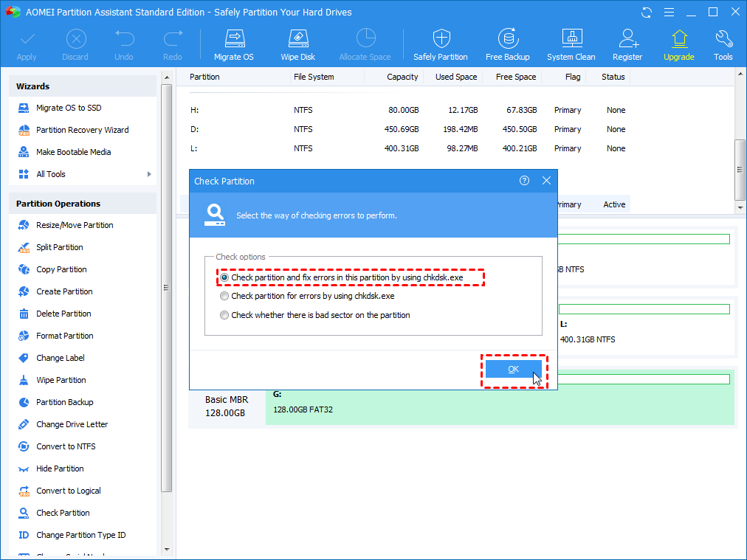747x560 pixels.
Task: Close the Check Partition dialog
Action: coord(546,181)
